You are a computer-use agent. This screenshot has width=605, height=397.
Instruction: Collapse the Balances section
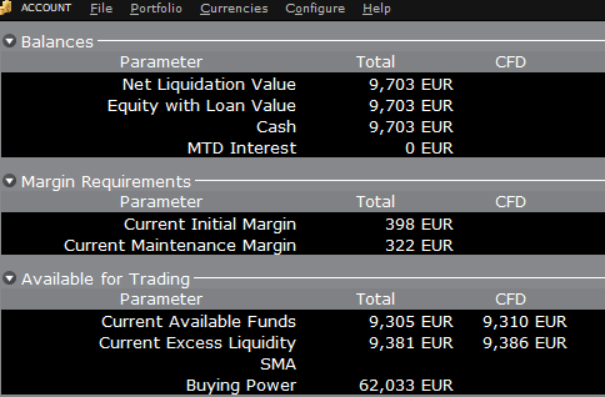click(x=9, y=41)
